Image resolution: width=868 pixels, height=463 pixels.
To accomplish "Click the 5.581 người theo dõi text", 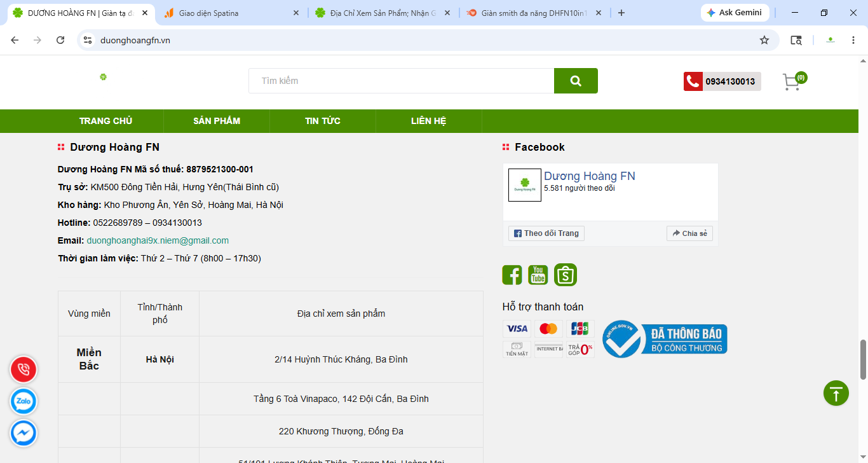I will 580,188.
